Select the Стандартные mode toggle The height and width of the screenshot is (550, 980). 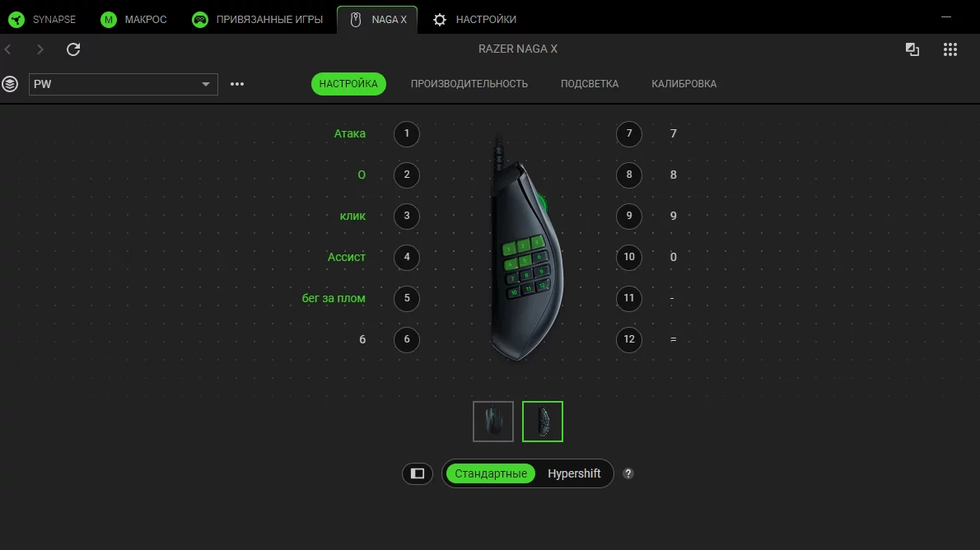(x=491, y=473)
